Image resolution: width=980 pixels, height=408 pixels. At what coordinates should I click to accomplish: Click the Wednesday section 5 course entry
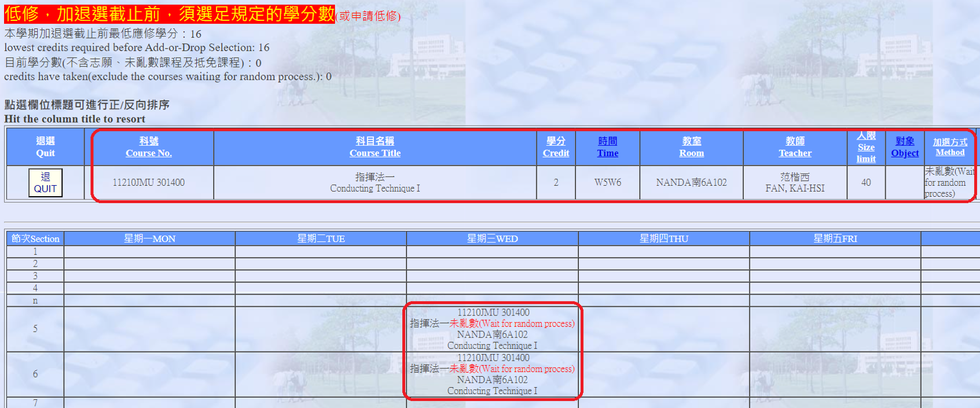(x=493, y=329)
